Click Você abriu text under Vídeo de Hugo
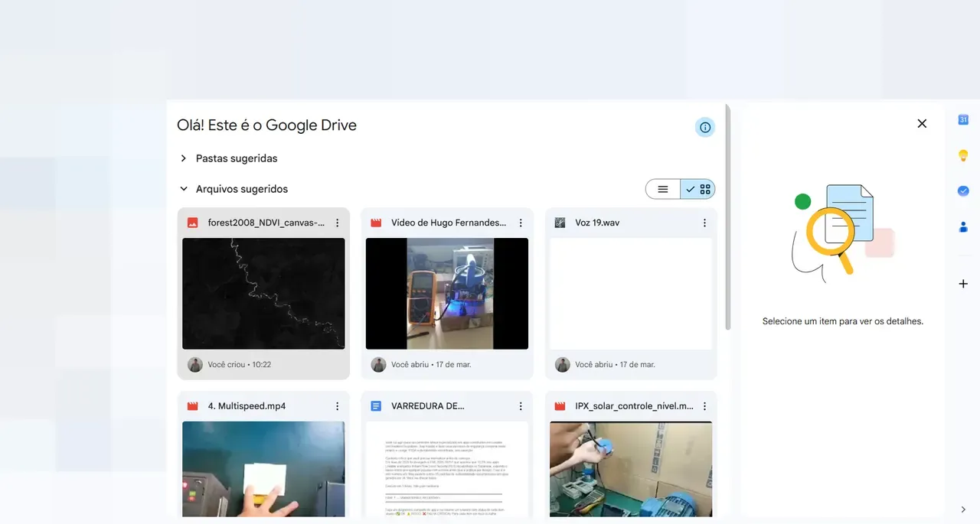Image resolution: width=980 pixels, height=524 pixels. 431,365
